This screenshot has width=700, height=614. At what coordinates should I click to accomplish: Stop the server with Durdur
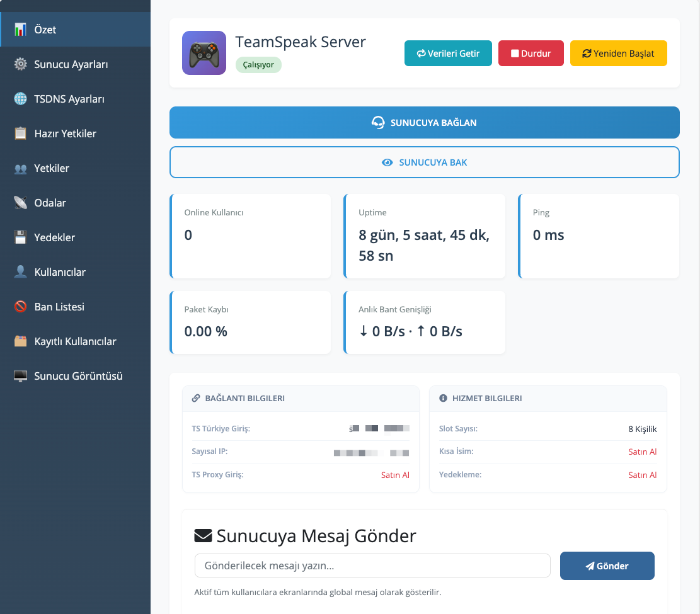(531, 53)
